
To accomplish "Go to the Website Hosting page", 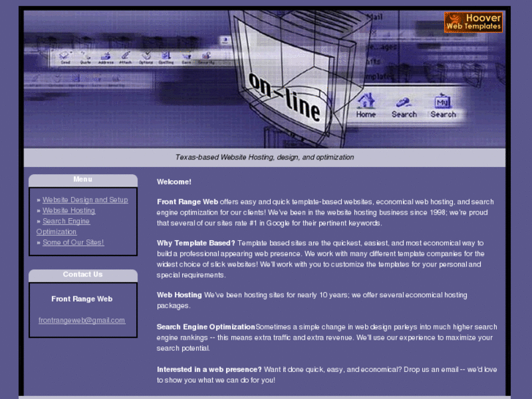I will point(69,211).
